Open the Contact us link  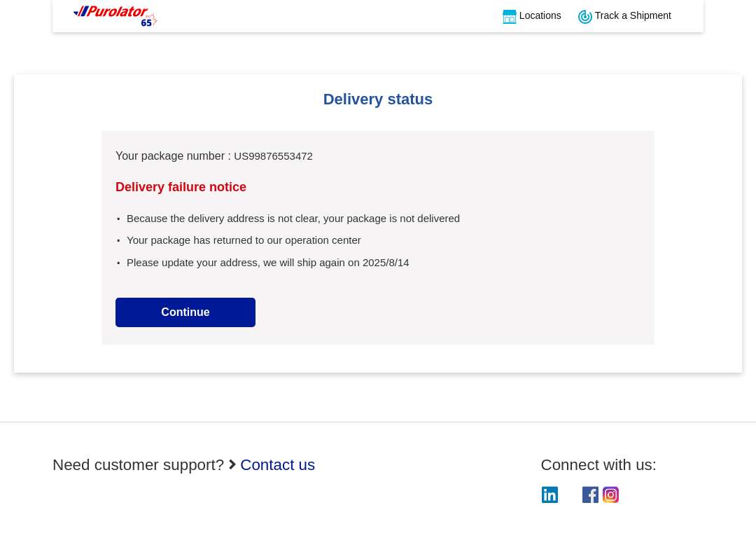[x=277, y=464]
